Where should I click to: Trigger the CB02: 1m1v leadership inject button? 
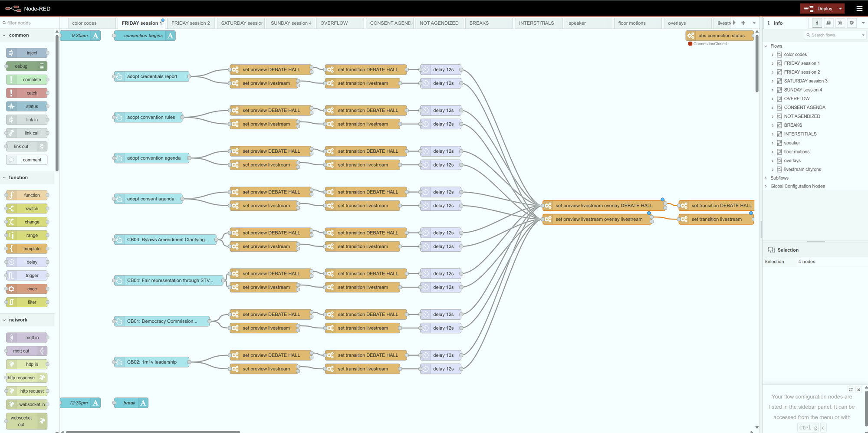[x=118, y=362]
